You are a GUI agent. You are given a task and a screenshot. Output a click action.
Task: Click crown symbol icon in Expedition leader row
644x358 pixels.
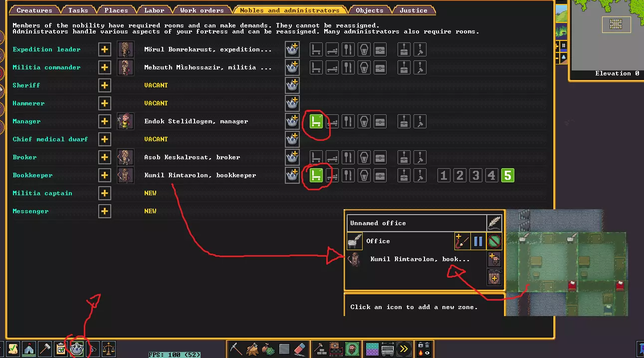pos(292,49)
